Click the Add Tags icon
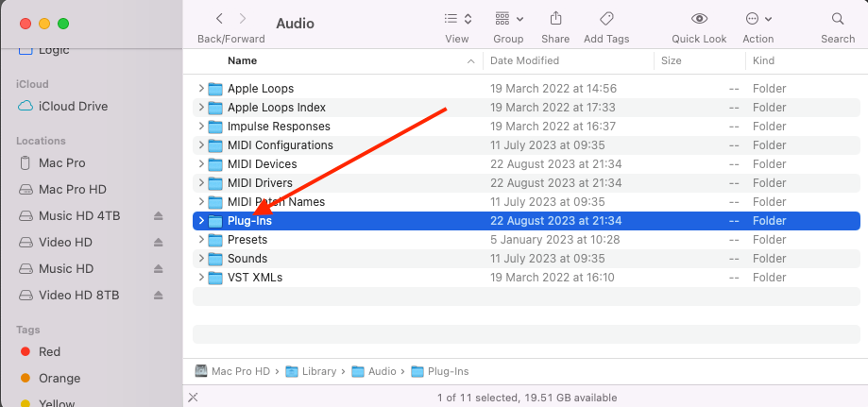868x407 pixels. pos(606,19)
